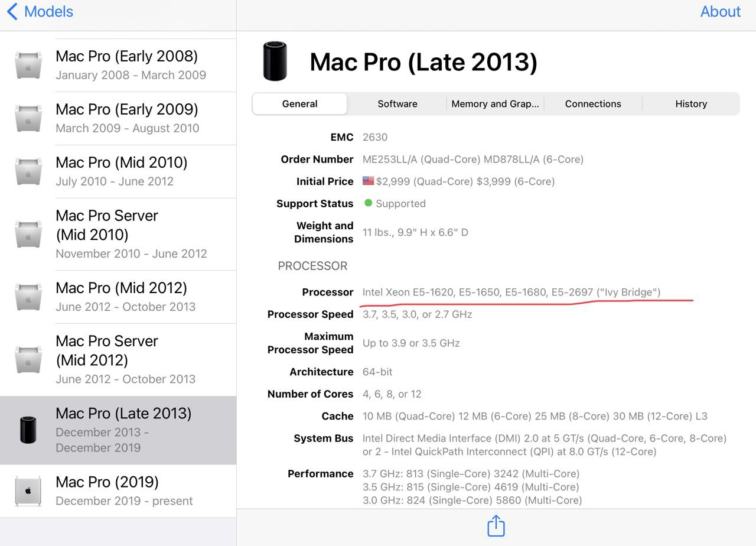Select Mac Pro (Late 2013) row
Image resolution: width=756 pixels, height=546 pixels.
[x=118, y=430]
